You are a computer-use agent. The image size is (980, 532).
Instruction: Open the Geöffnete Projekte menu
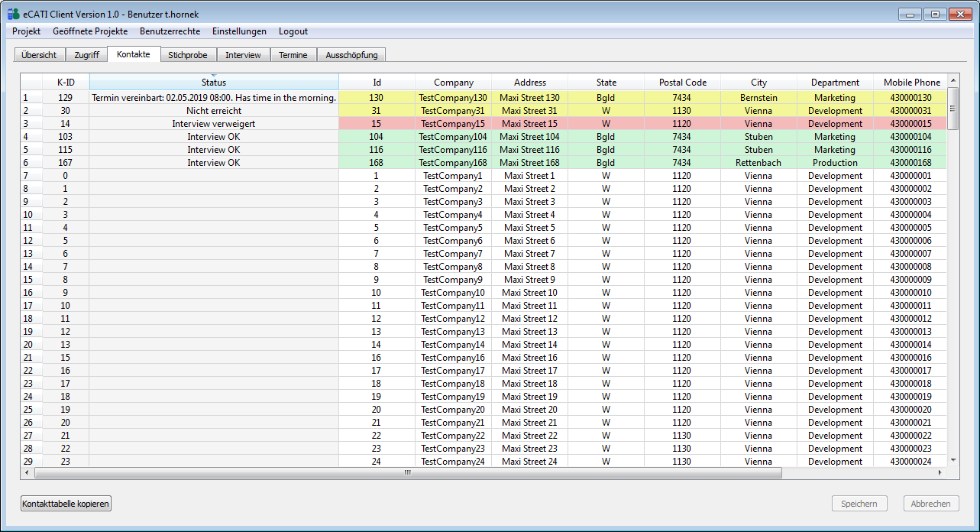pyautogui.click(x=90, y=31)
